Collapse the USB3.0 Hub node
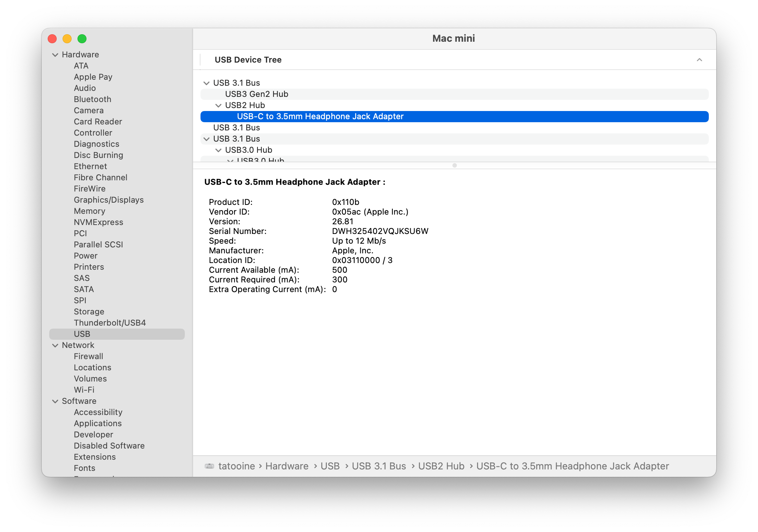758x532 pixels. tap(218, 150)
